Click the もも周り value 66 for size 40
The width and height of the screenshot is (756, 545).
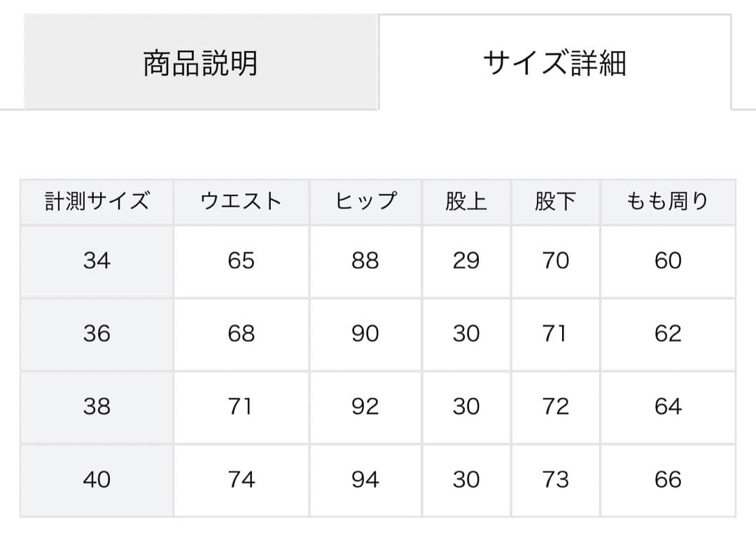[669, 481]
